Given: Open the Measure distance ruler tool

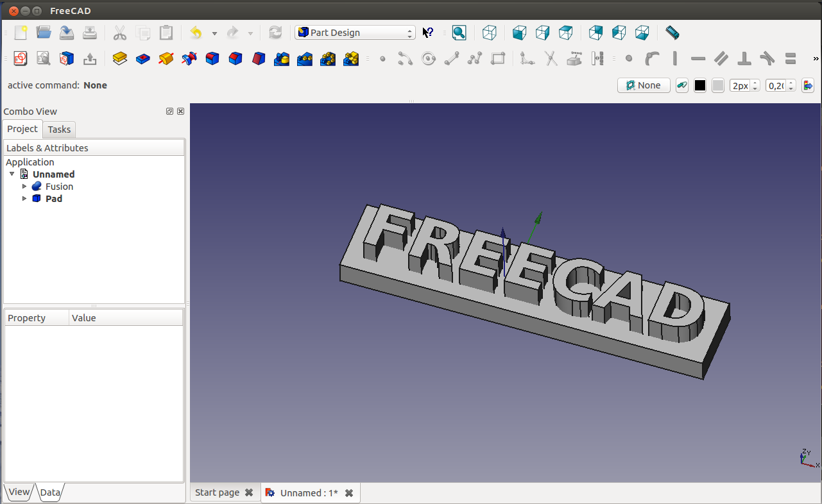Looking at the screenshot, I should (x=672, y=33).
